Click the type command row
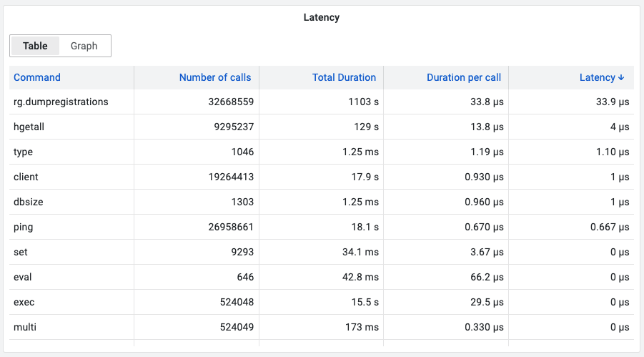Screen dimensions: 644x357 click(x=322, y=152)
